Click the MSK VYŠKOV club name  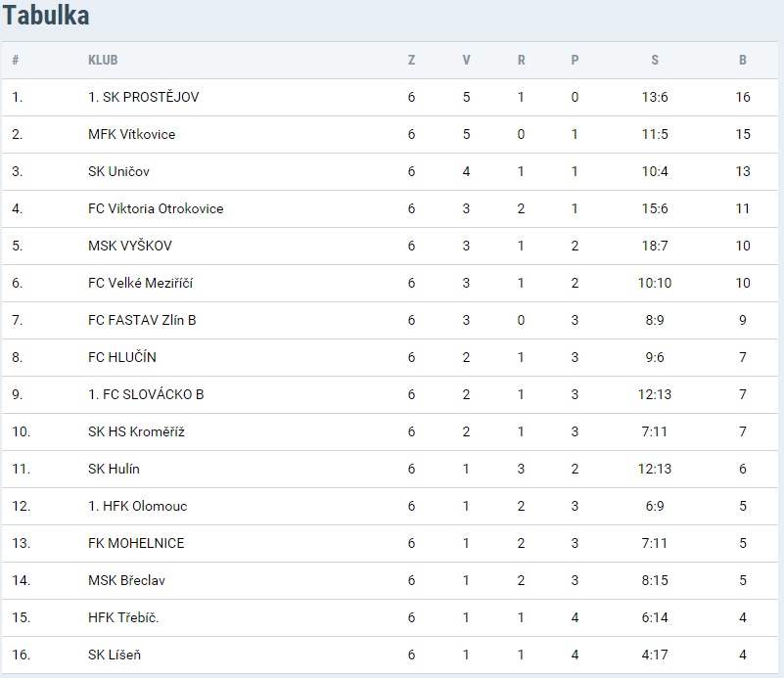[x=130, y=246]
